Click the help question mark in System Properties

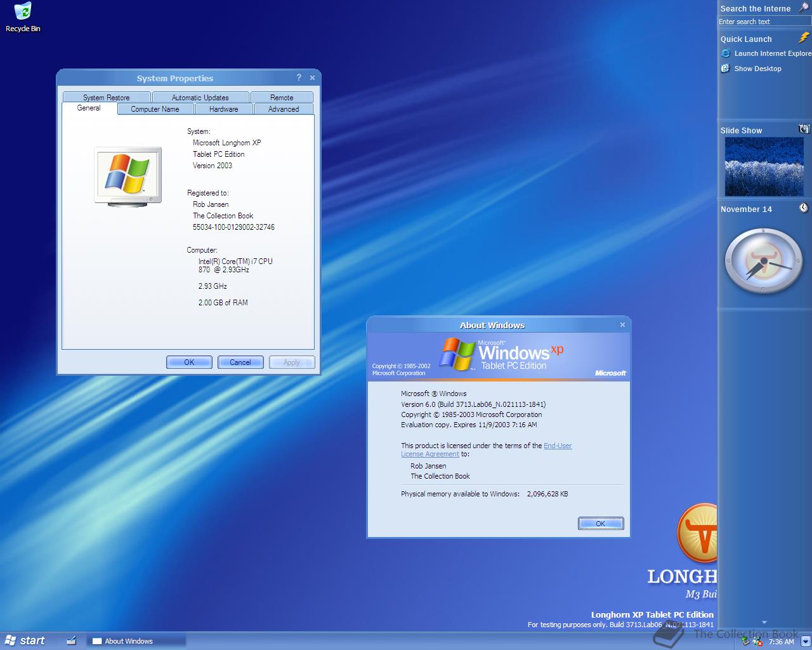[299, 77]
